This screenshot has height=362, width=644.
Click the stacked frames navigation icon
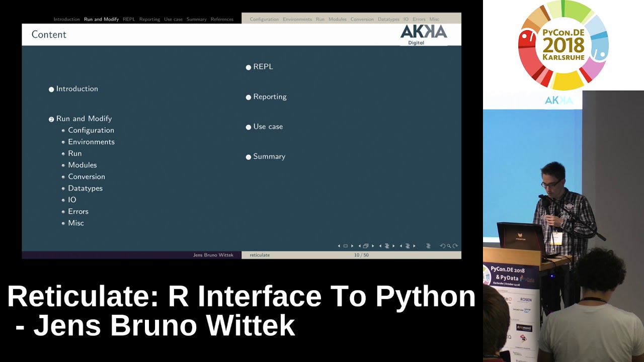tap(366, 246)
